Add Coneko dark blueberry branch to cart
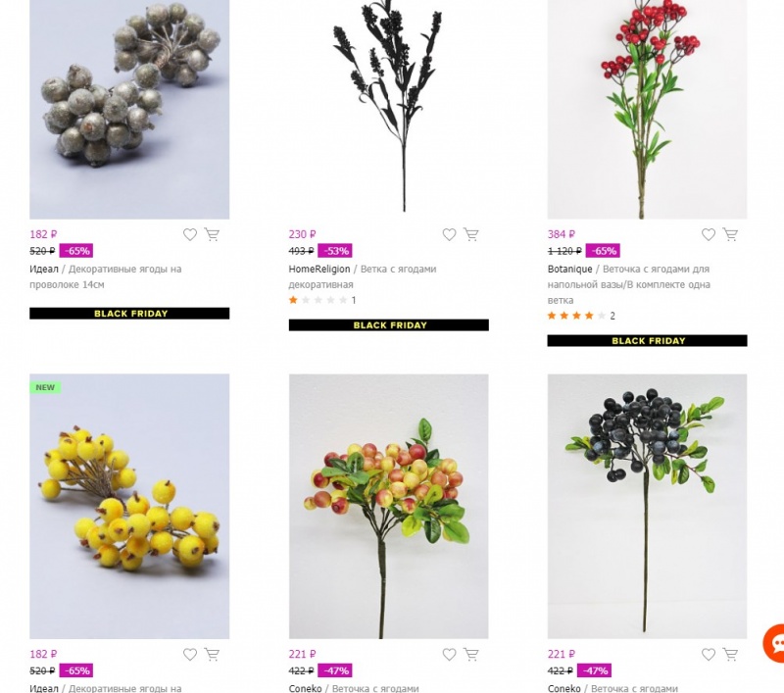 (730, 654)
